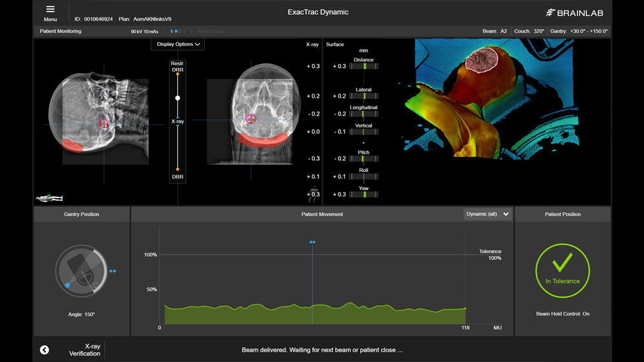Viewport: 644px width, 362px height.
Task: Click the In Tolerance checkmark indicator
Action: pos(562,270)
